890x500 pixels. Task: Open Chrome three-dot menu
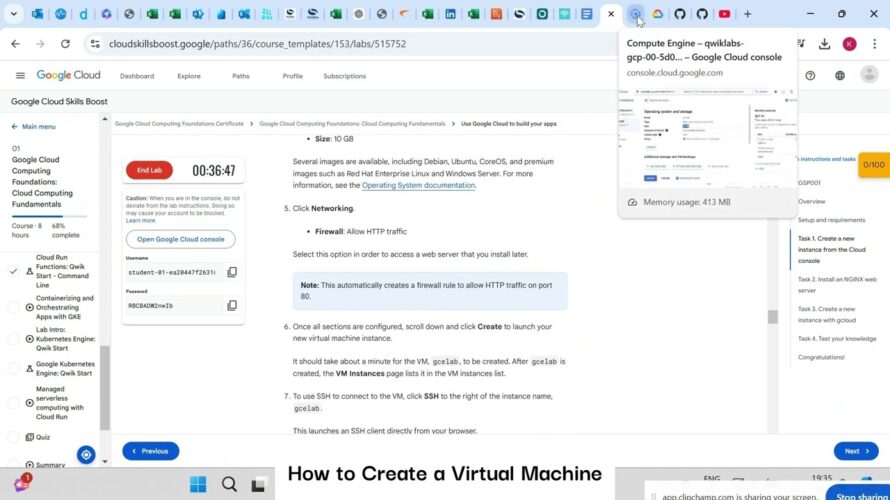(874, 44)
